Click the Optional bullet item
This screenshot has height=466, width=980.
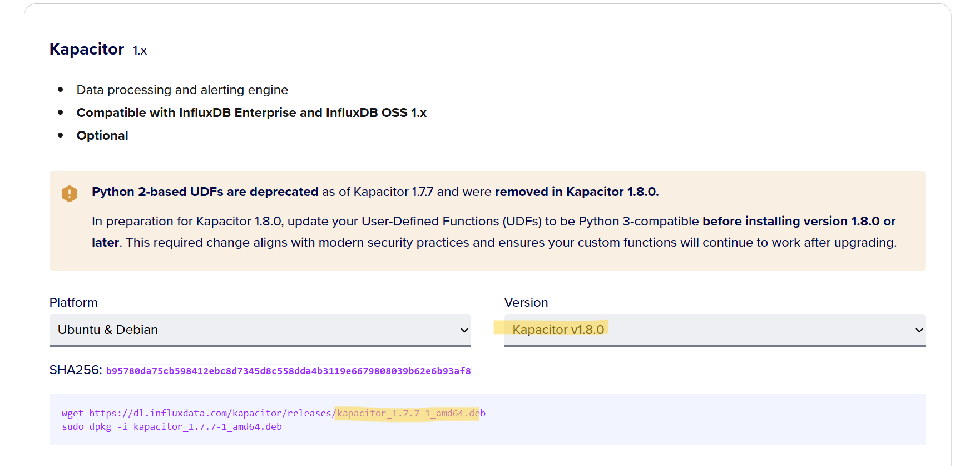point(102,135)
